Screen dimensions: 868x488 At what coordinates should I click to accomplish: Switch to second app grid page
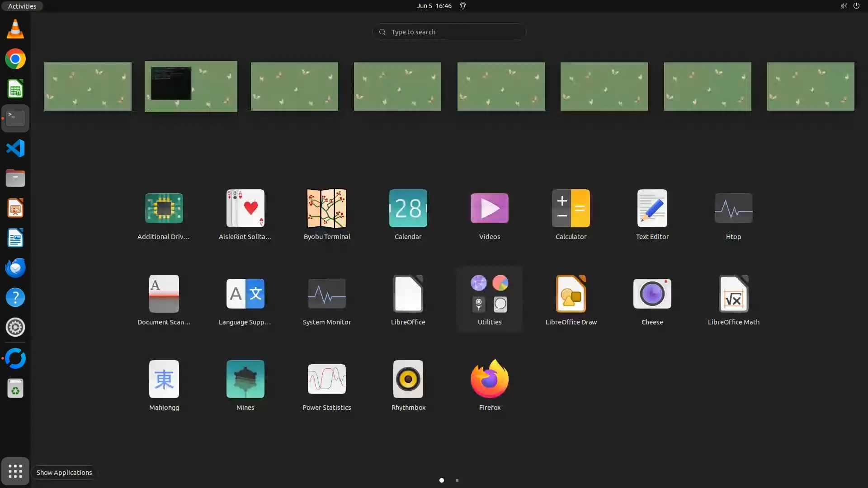pos(457,480)
